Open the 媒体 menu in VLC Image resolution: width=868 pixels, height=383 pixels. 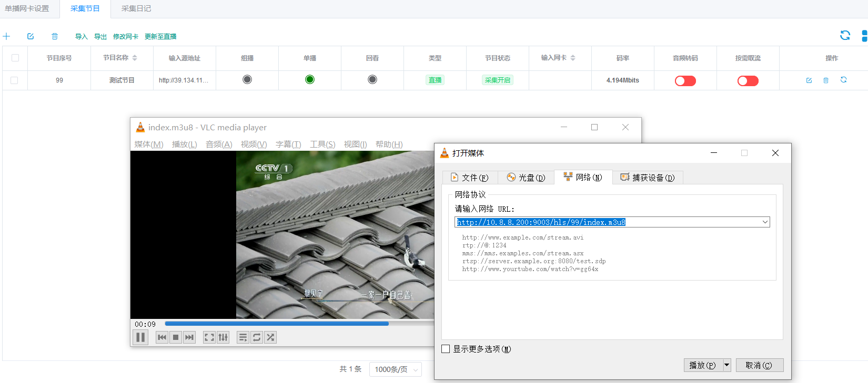pos(148,144)
